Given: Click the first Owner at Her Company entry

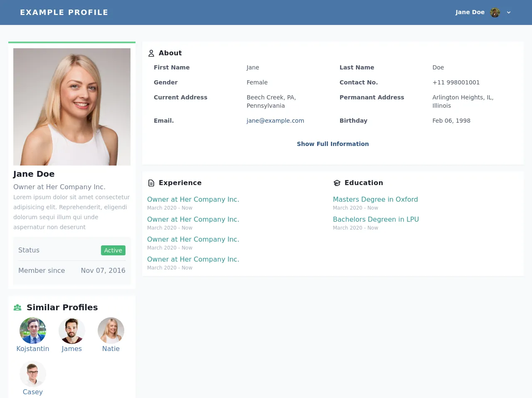Looking at the screenshot, I should [193, 199].
